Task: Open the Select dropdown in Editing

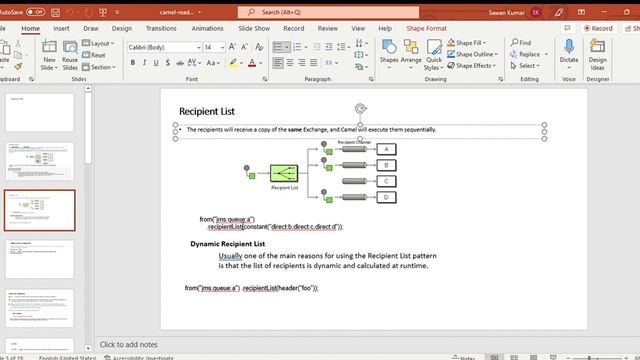Action: tap(525, 65)
